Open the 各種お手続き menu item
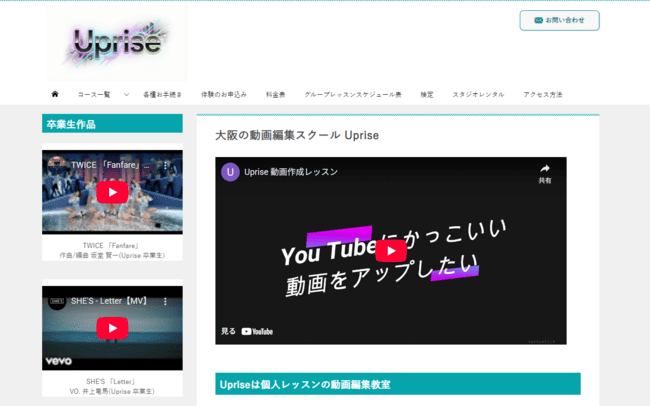The image size is (650, 406). coord(162,94)
